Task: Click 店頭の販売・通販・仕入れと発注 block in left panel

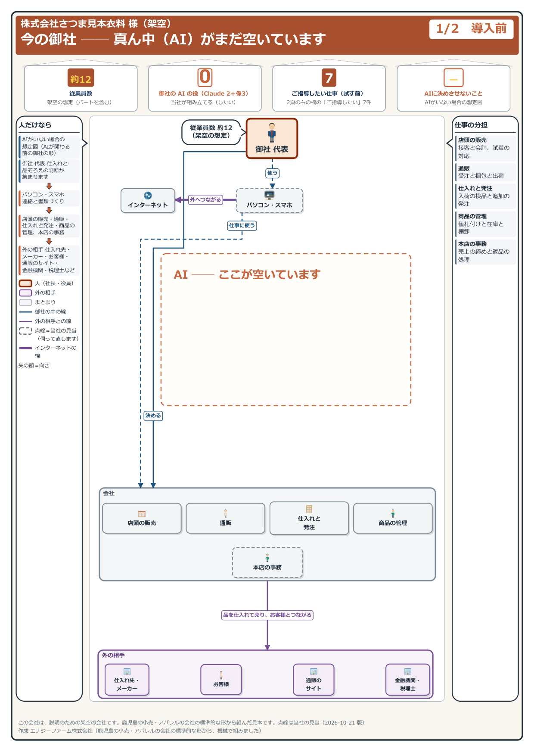Action: pos(49,226)
